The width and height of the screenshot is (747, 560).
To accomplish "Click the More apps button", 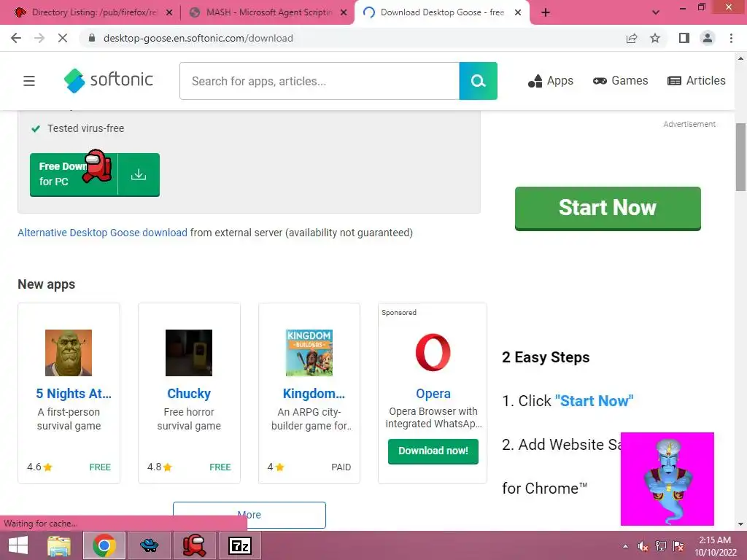I will tap(249, 515).
